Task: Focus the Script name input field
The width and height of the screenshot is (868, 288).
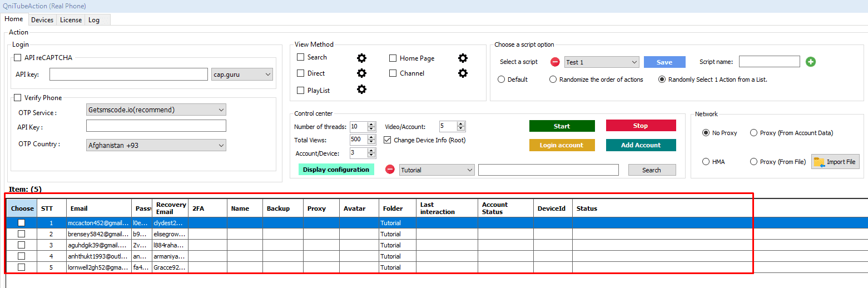Action: tap(769, 62)
